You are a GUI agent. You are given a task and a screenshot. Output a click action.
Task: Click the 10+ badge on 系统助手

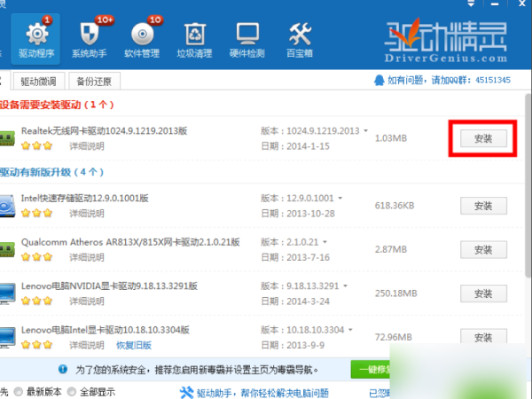coord(105,20)
